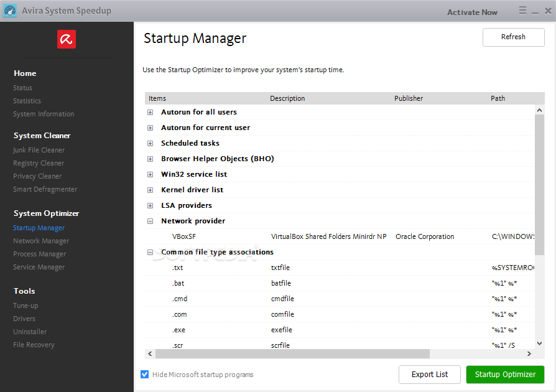This screenshot has height=392, width=556.
Task: Click the vertical scrollbar up arrow
Action: click(x=539, y=110)
